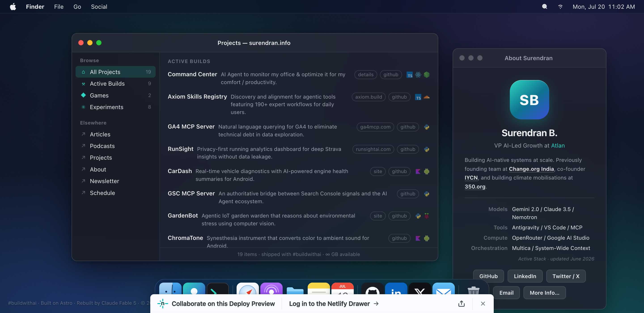Image resolution: width=644 pixels, height=313 pixels.
Task: Select Active Builds in the sidebar
Action: tap(116, 84)
